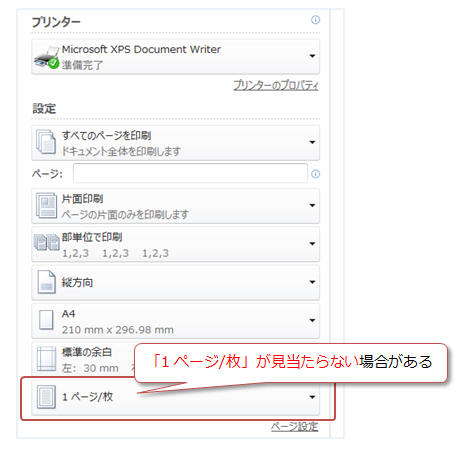Screen dimensions: 460x449
Task: Click the 1ページ/枚 pages-per-sheet icon
Action: (46, 397)
